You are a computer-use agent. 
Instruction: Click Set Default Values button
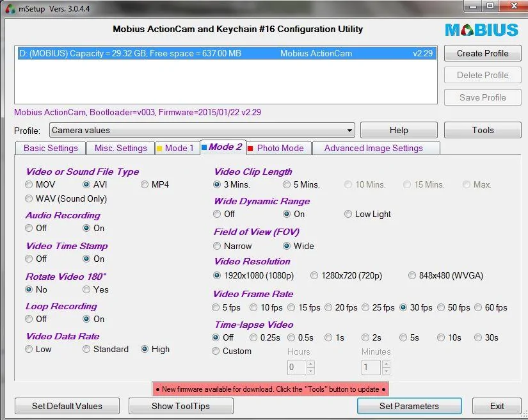pyautogui.click(x=67, y=406)
